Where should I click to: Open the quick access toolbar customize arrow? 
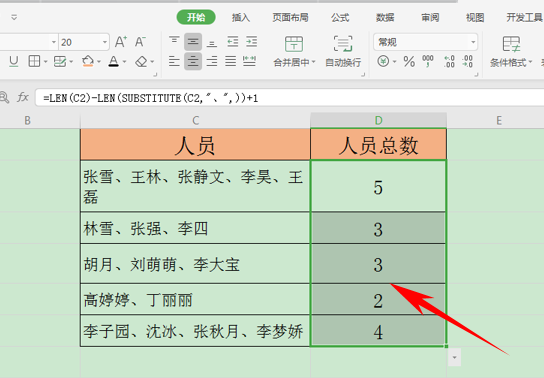pyautogui.click(x=14, y=17)
